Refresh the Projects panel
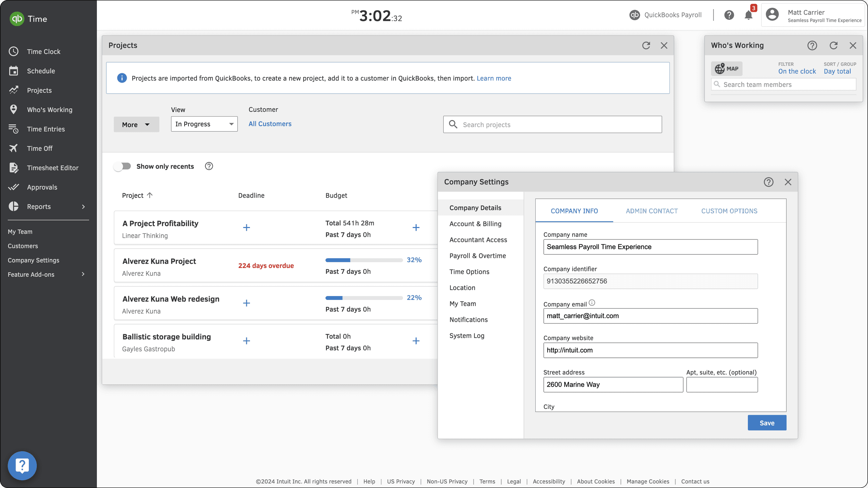The height and width of the screenshot is (488, 868). point(646,45)
